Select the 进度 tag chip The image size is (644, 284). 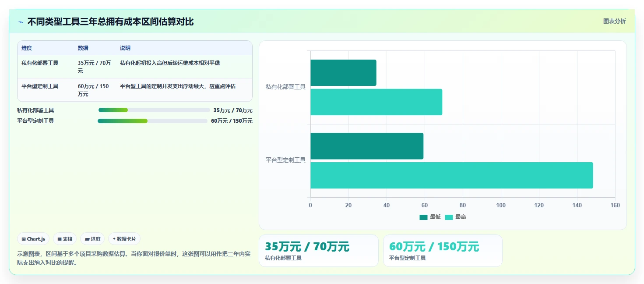pyautogui.click(x=92, y=239)
